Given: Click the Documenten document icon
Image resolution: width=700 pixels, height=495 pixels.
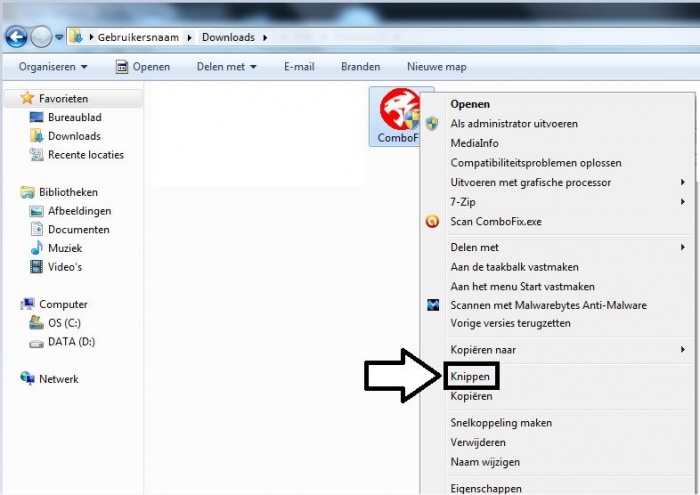Looking at the screenshot, I should tap(37, 229).
